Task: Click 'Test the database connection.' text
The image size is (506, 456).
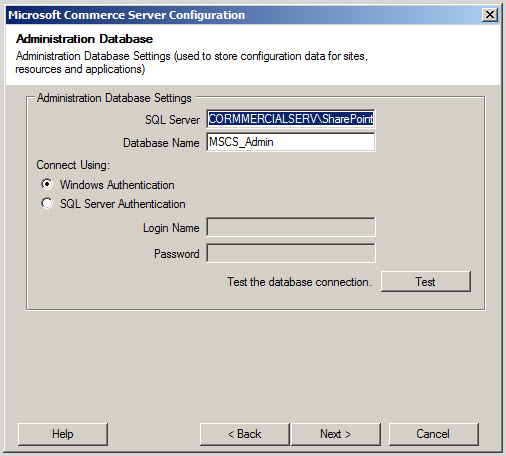Action: [299, 282]
